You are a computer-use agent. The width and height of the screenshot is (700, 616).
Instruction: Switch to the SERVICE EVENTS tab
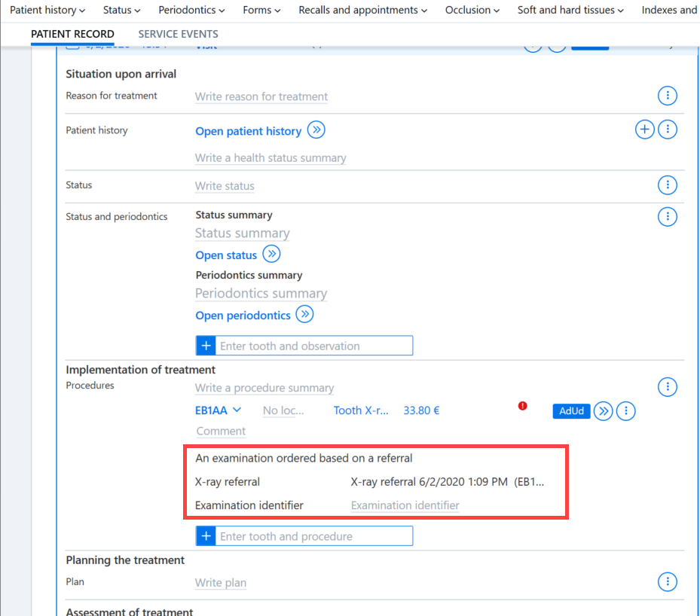(178, 34)
